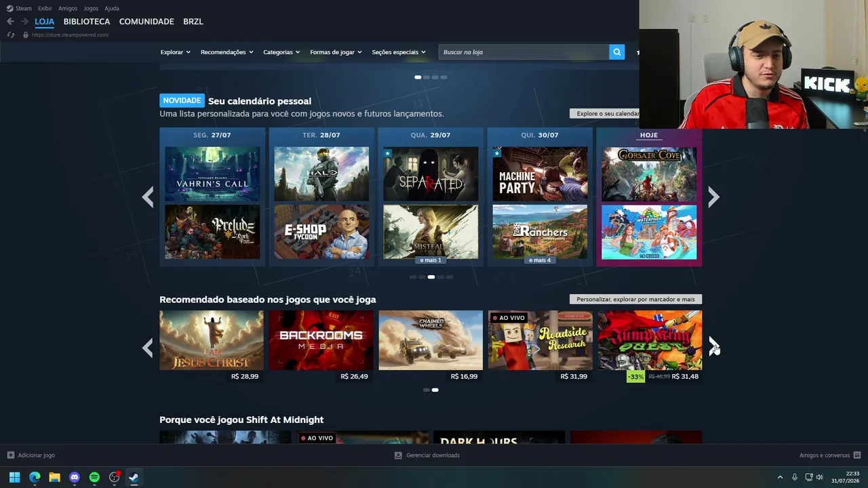Select the fourth calendar pagination dot
The image size is (868, 488).
coord(440,277)
